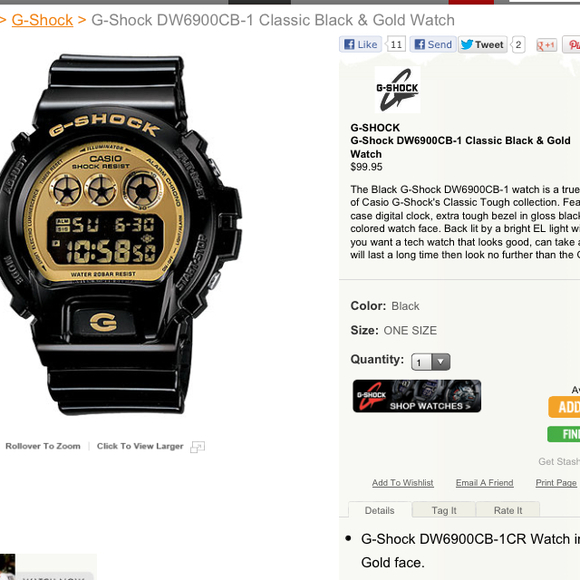Open the Quantity dropdown
This screenshot has height=580, width=580.
431,362
